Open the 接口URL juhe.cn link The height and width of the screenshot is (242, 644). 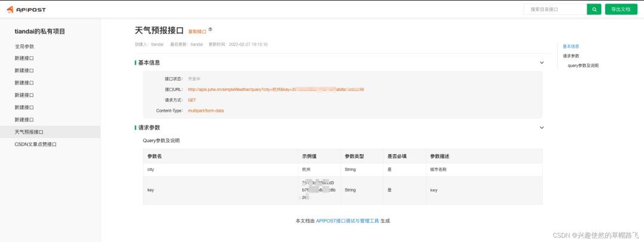point(275,89)
